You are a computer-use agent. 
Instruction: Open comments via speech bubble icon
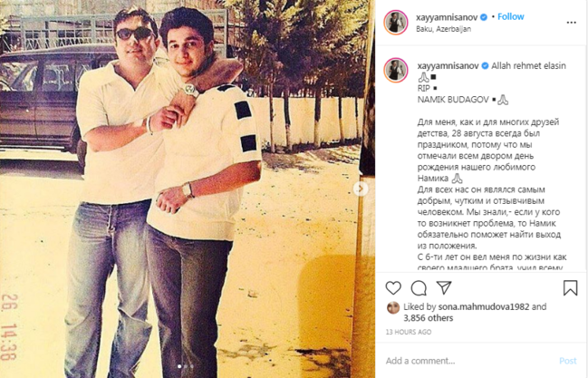tap(419, 288)
